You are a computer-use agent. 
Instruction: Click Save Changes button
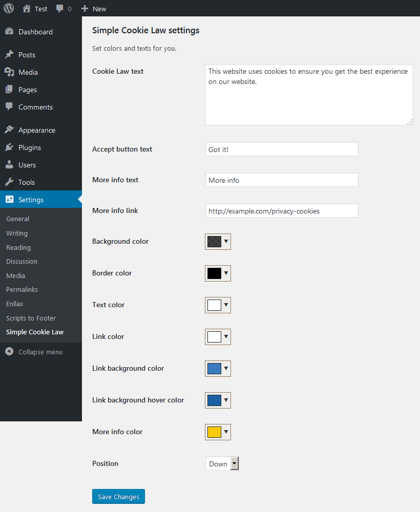pyautogui.click(x=118, y=496)
